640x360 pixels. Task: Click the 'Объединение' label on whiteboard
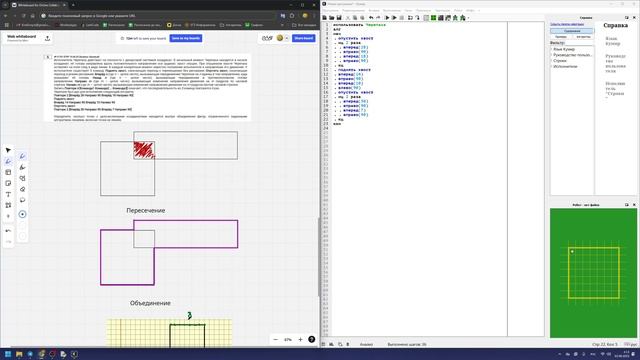(x=150, y=303)
